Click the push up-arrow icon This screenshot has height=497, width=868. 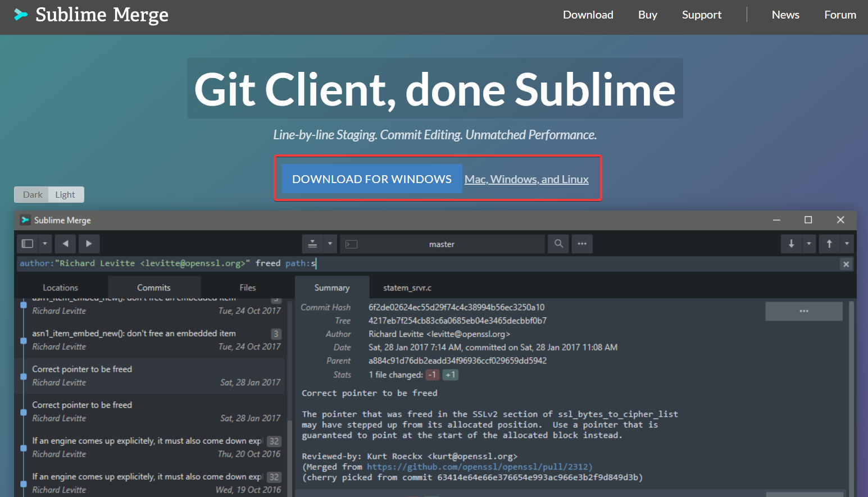coord(829,244)
